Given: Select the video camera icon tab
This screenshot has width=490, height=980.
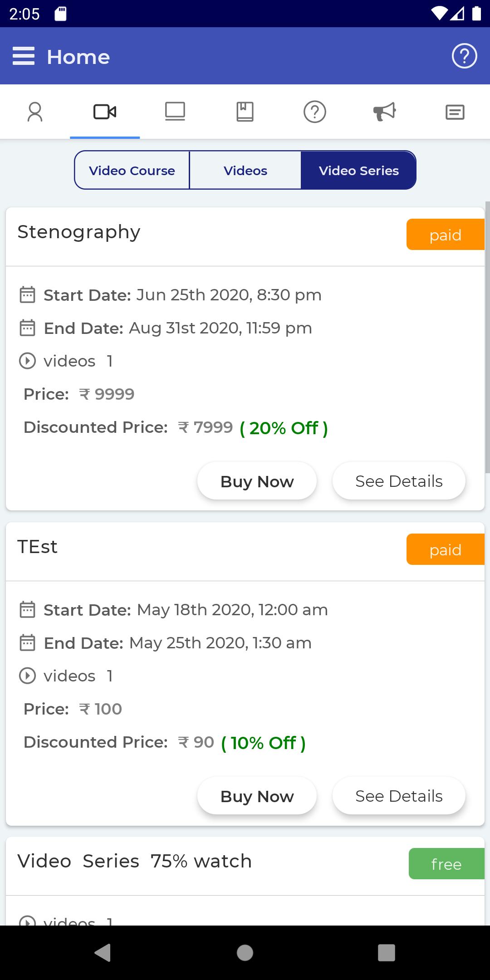Looking at the screenshot, I should (x=105, y=112).
